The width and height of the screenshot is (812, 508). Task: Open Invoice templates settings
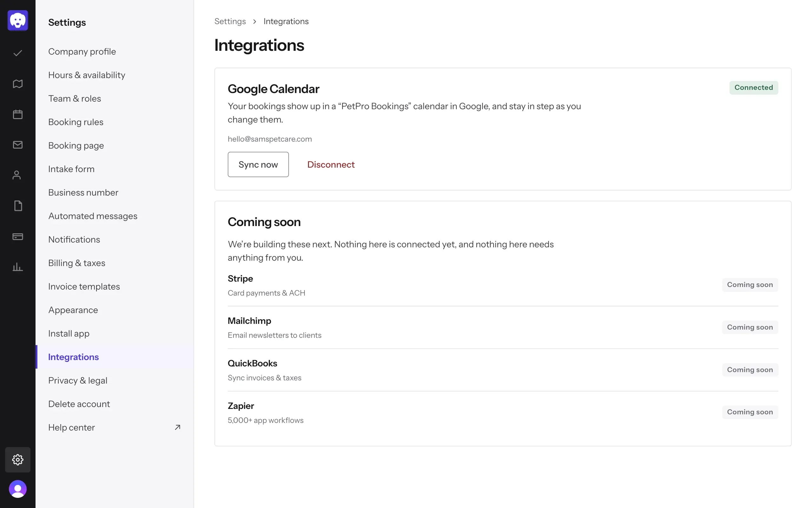click(115, 287)
